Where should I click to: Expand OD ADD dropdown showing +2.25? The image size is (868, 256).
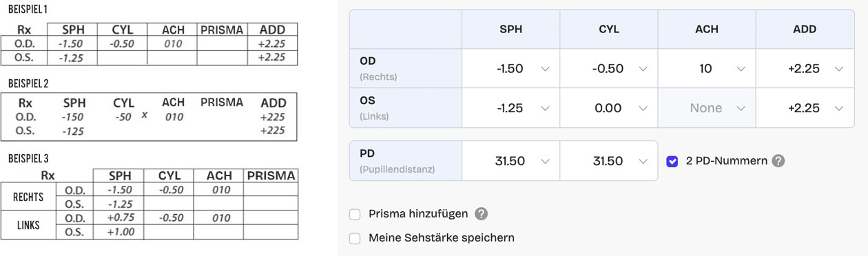click(805, 69)
